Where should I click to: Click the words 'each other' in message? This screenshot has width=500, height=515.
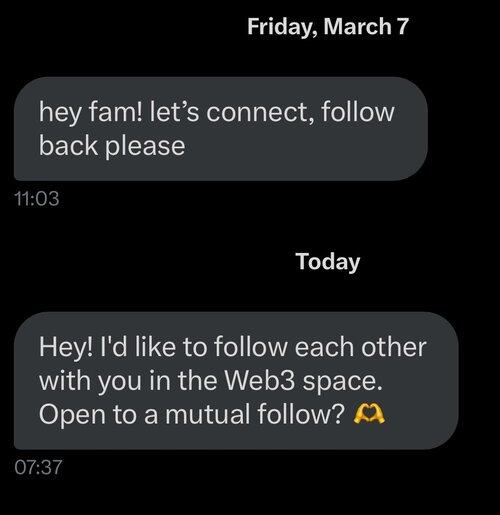click(x=360, y=347)
